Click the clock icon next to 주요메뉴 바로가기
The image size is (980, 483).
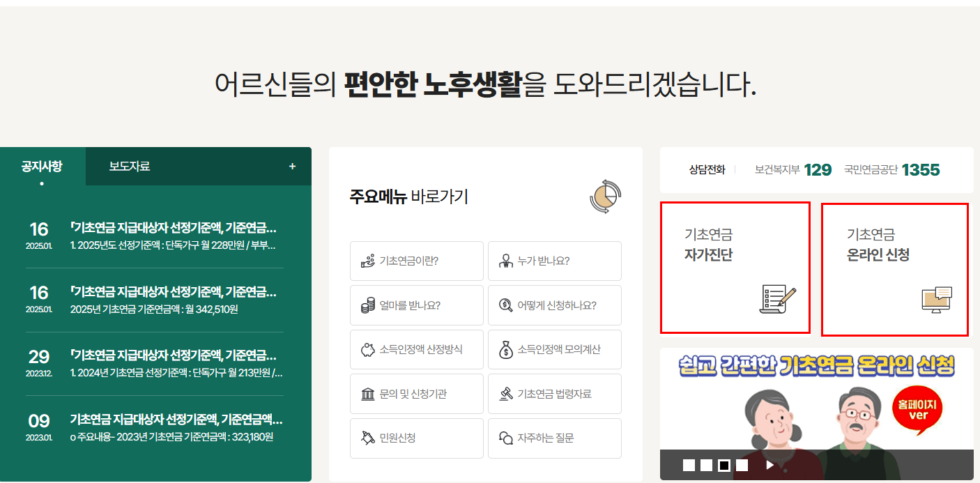coord(604,196)
